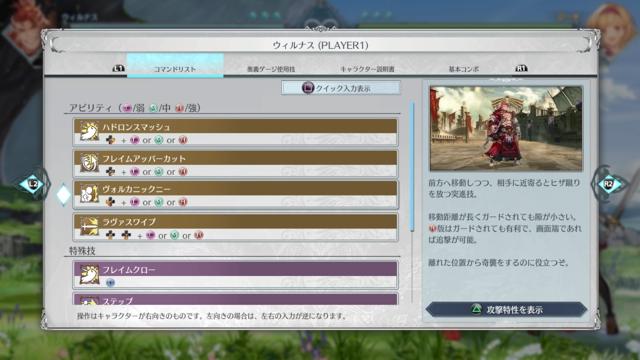
Task: Open the キャラクター説明書 tab
Action: (x=367, y=69)
